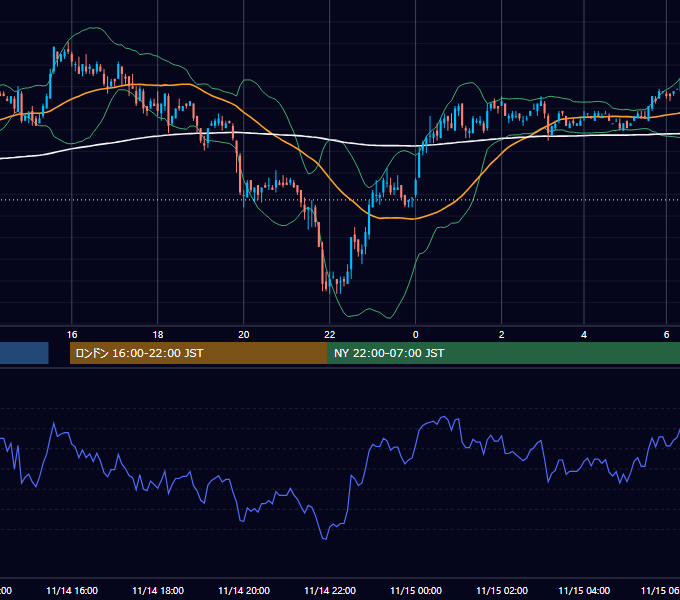Viewport: 680px width, 600px height.
Task: Click the 11/14 18:00 date label
Action: (158, 590)
